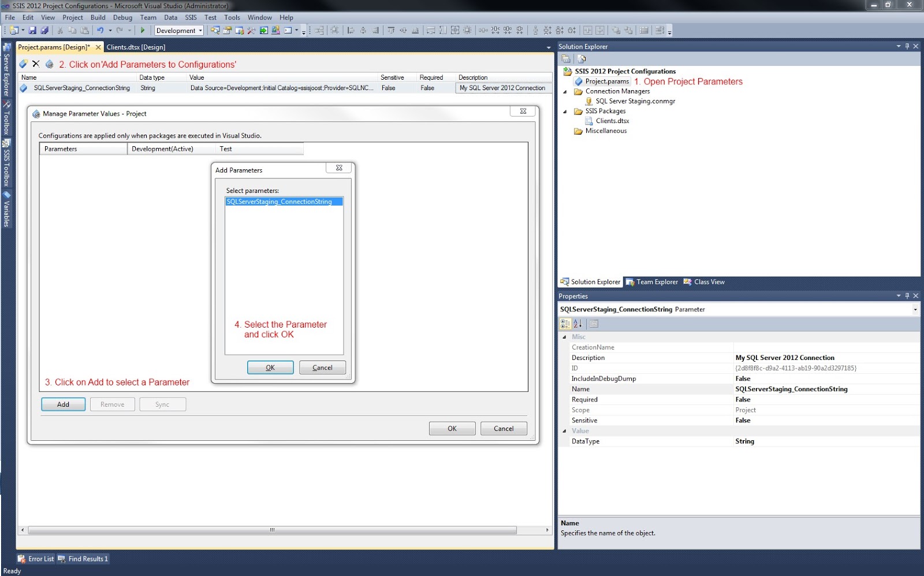Click the New Project toolbar icon
The height and width of the screenshot is (576, 924).
click(13, 31)
